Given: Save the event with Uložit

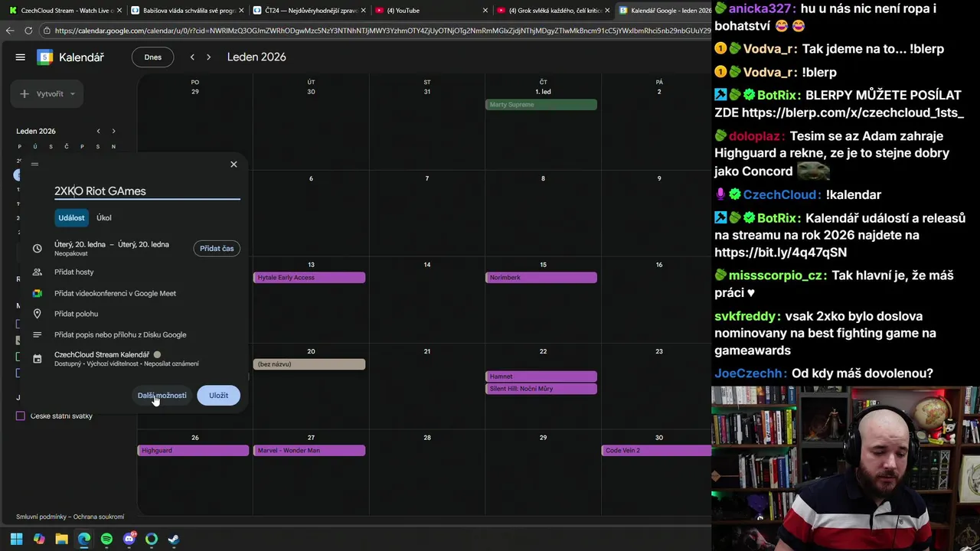Looking at the screenshot, I should [219, 396].
